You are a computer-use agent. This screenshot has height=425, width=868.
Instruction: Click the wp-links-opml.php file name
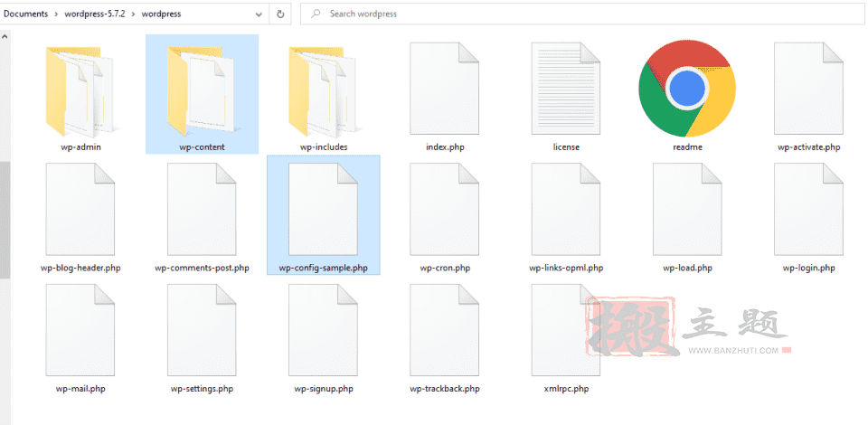click(x=566, y=268)
